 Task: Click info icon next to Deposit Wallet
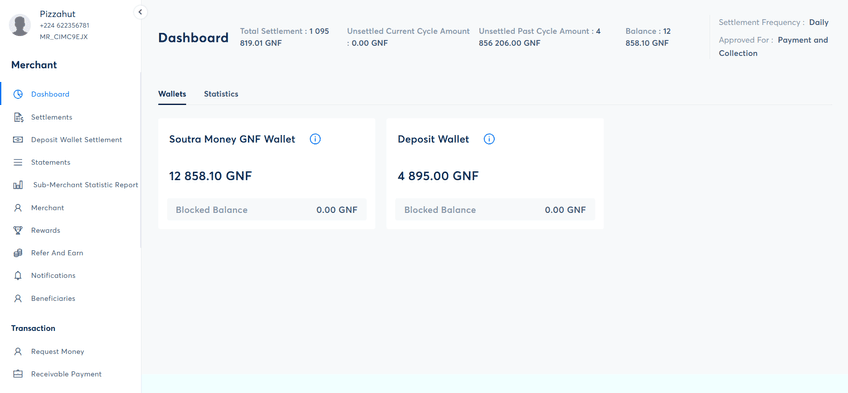[x=489, y=139]
